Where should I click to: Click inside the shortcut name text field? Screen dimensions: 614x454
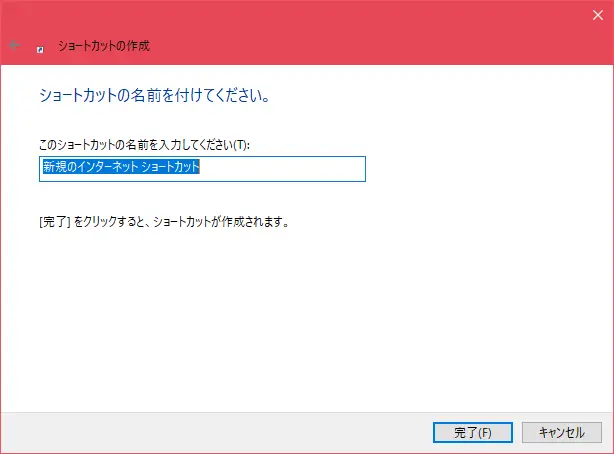click(x=201, y=169)
